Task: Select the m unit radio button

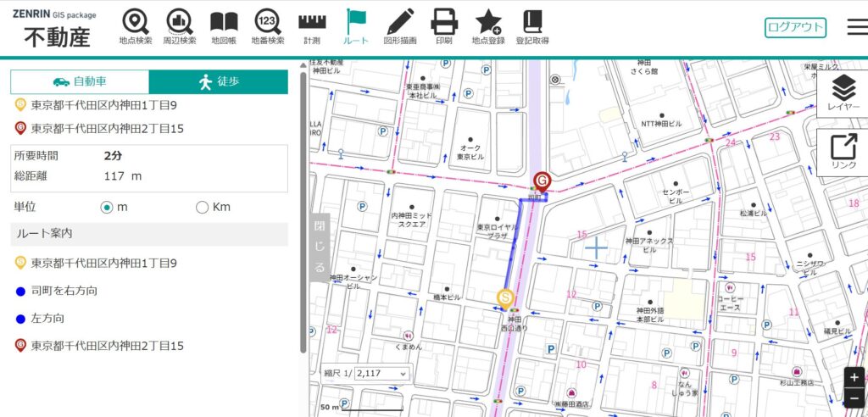Action: pos(107,207)
